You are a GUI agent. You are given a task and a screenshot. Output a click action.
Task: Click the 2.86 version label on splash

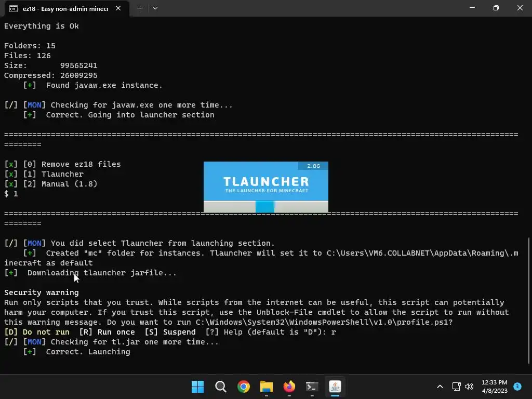click(x=313, y=166)
